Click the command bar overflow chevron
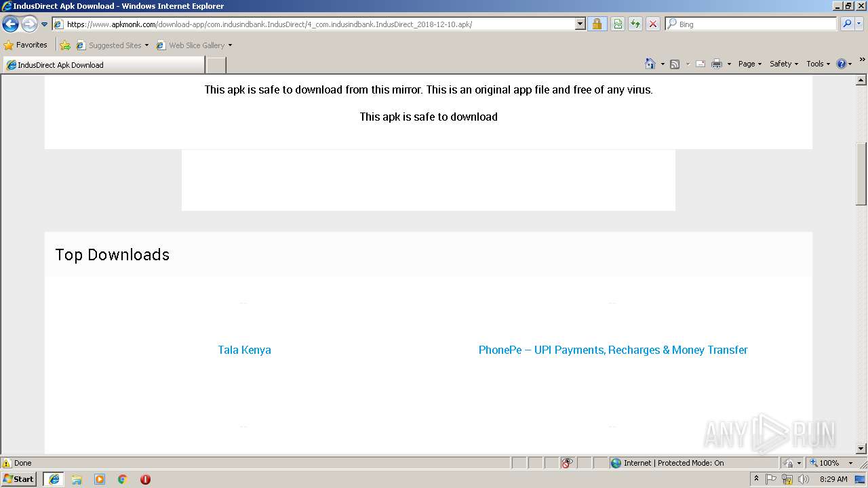This screenshot has width=868, height=488. pos(862,60)
